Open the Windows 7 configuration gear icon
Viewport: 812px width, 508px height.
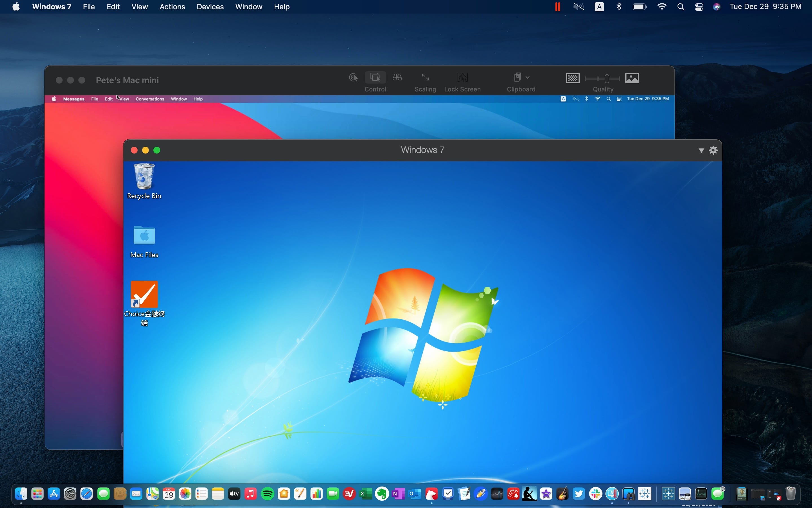(713, 150)
